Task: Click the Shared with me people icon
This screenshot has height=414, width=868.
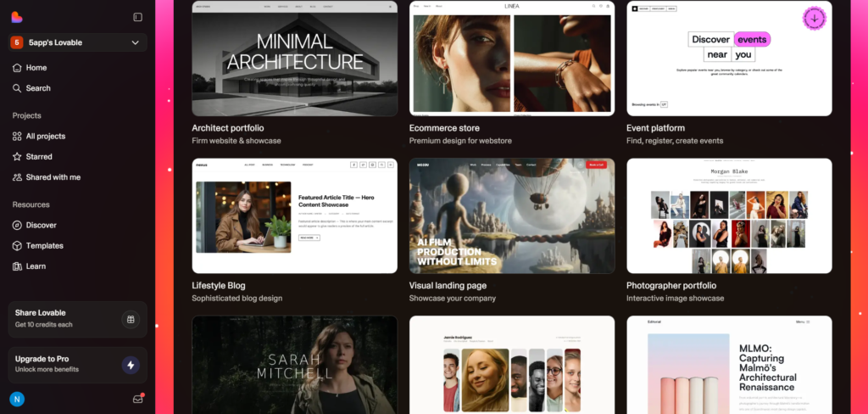Action: (x=17, y=177)
